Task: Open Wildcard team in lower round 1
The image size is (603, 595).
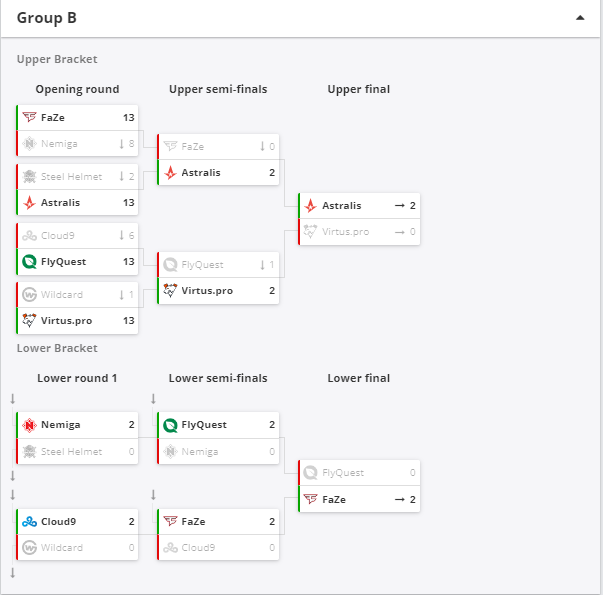Action: click(61, 548)
